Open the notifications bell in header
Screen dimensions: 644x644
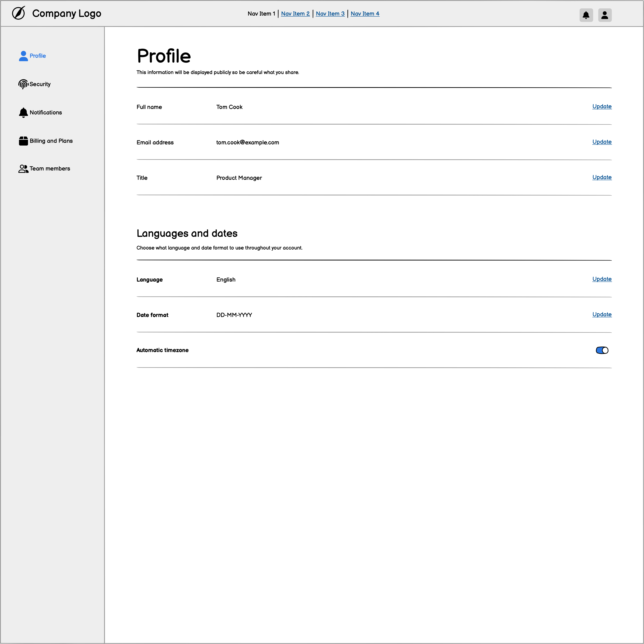pyautogui.click(x=586, y=15)
